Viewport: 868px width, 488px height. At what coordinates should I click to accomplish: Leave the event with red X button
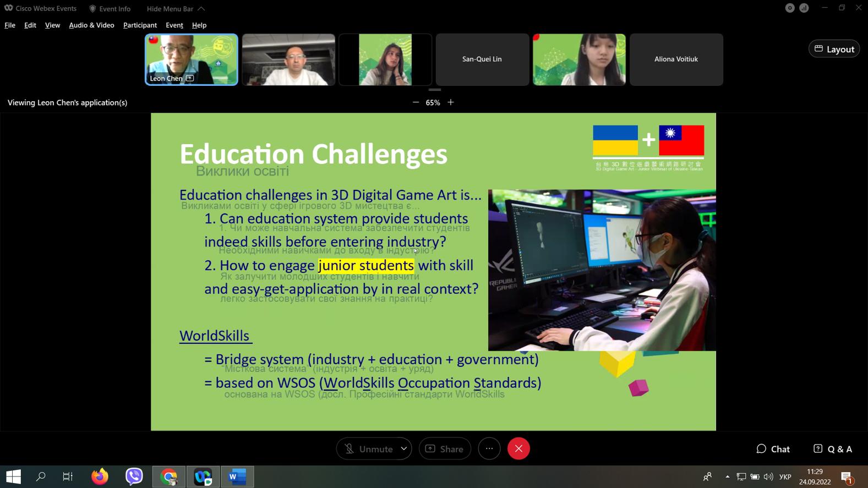pos(518,449)
